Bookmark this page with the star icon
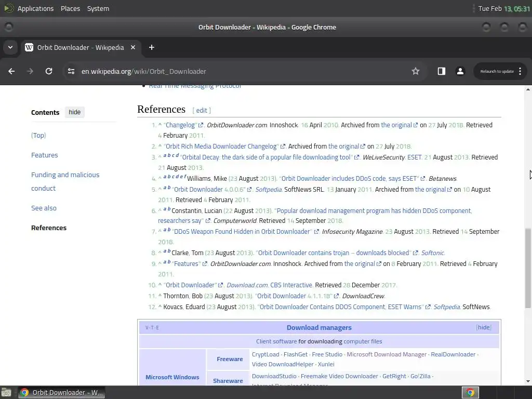The image size is (532, 399). (415, 71)
